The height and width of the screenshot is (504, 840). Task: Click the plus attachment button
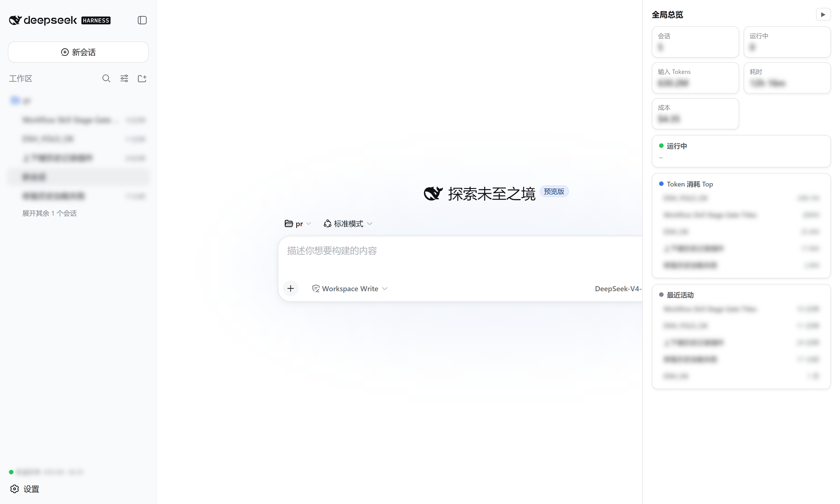point(291,288)
